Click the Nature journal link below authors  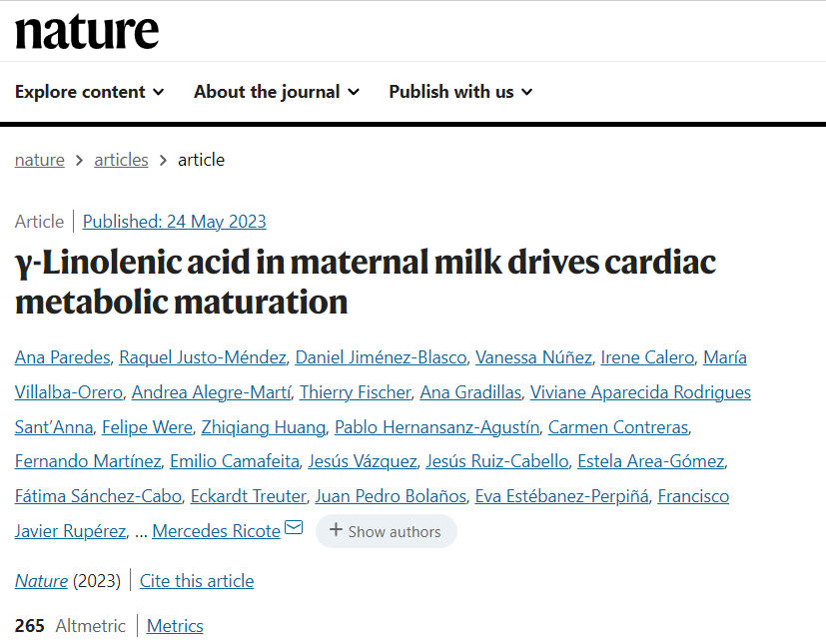pos(41,581)
